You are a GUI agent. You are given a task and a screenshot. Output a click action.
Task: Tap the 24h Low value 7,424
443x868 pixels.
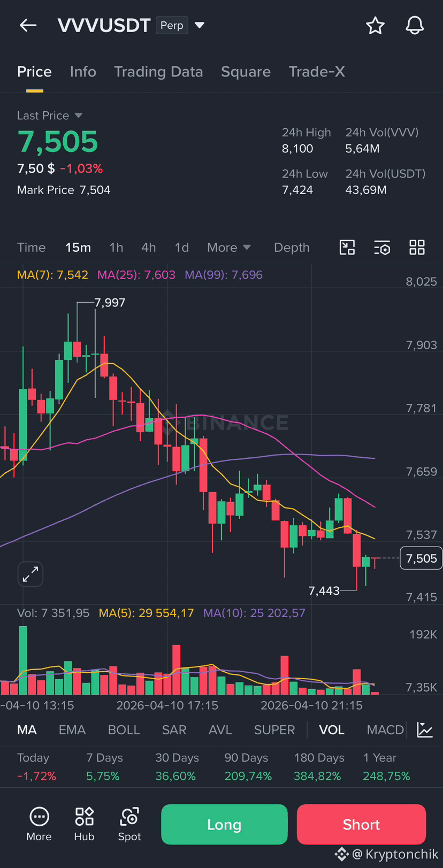[297, 190]
